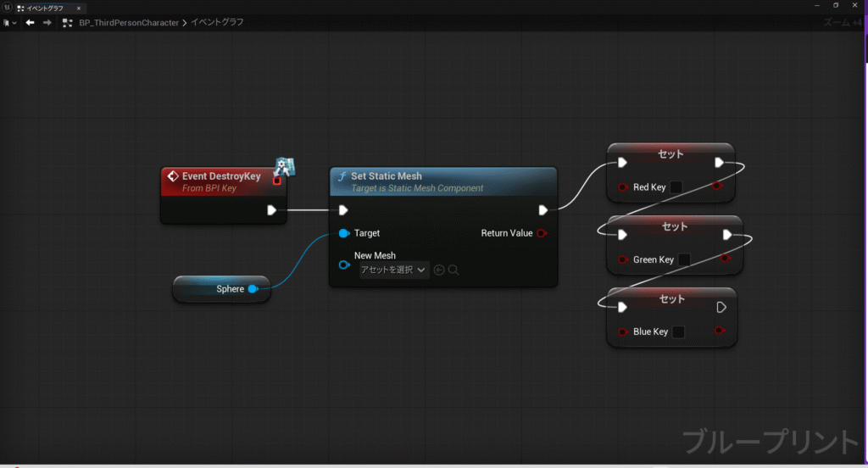Click the Unreal Engine logo icon
Viewport: 868px width, 468px height.
pos(7,8)
